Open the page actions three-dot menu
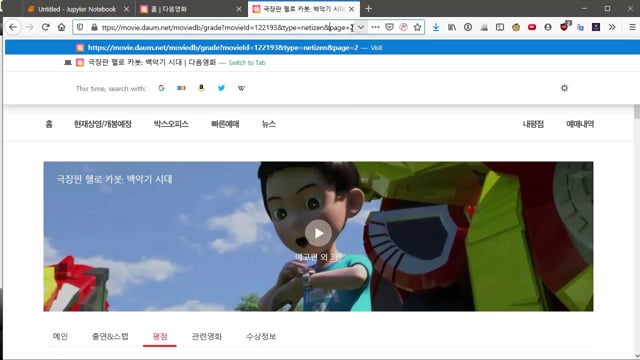 coord(375,27)
